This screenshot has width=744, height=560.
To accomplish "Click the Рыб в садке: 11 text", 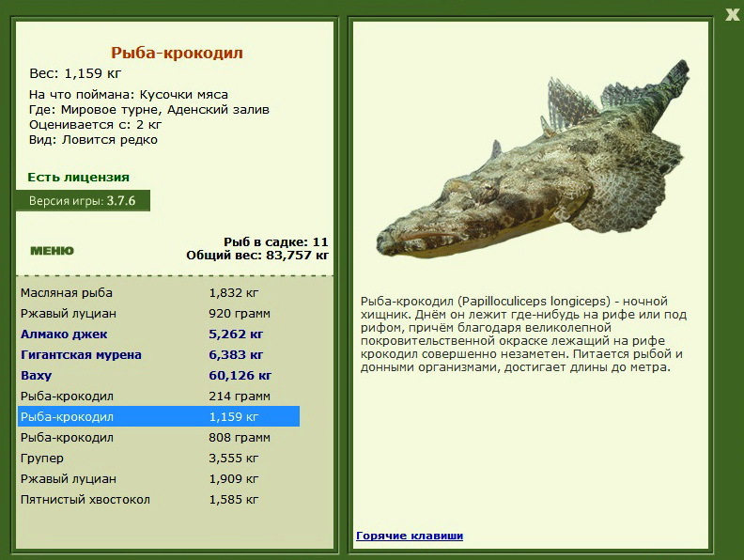I will 275,241.
